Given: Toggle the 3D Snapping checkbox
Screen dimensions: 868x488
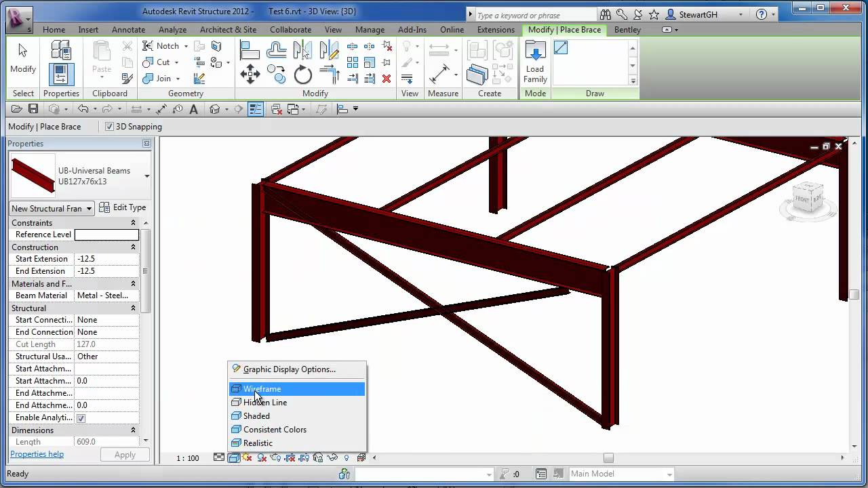Looking at the screenshot, I should coord(110,127).
